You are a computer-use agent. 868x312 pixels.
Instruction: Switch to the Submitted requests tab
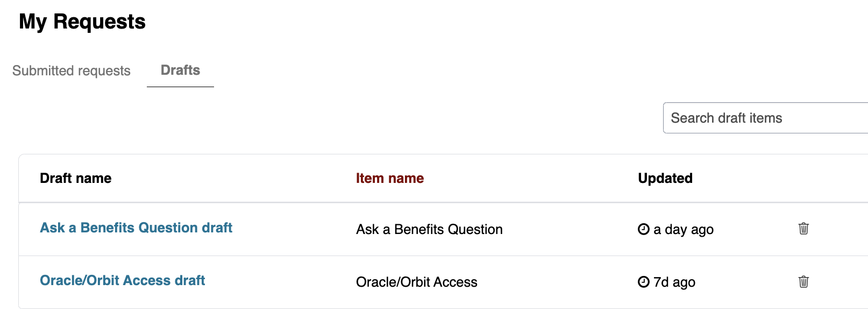click(72, 70)
